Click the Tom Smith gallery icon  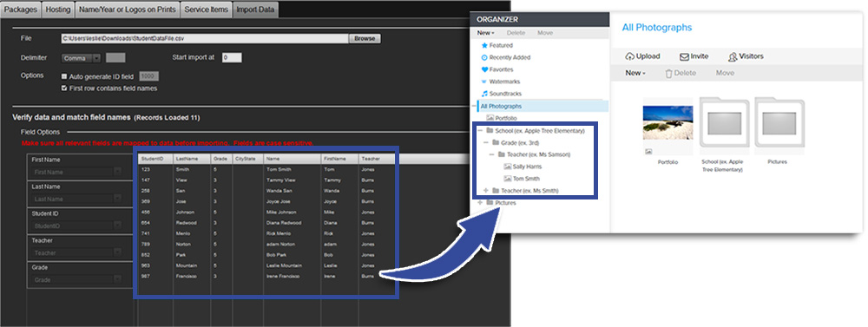coord(508,179)
